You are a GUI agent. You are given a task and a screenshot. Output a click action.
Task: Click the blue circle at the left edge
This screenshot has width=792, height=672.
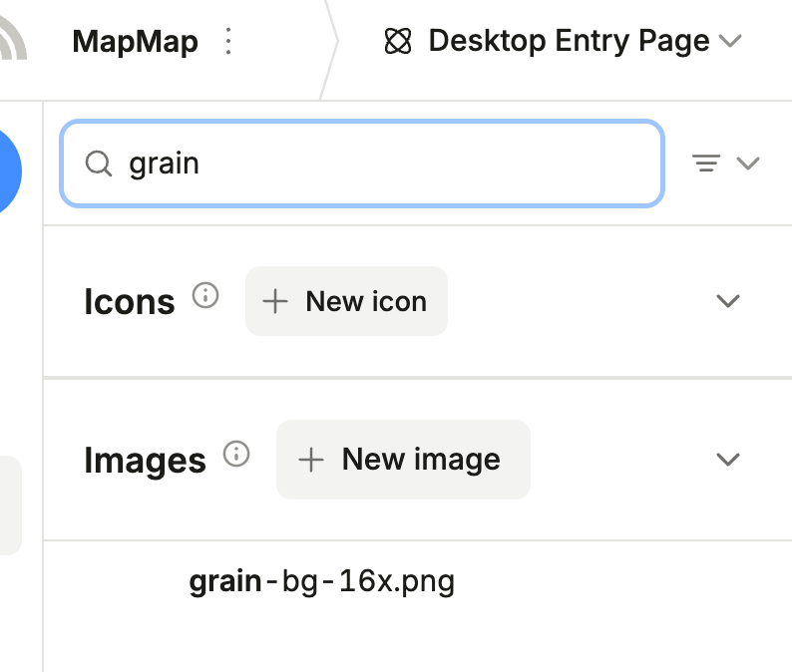pyautogui.click(x=8, y=169)
